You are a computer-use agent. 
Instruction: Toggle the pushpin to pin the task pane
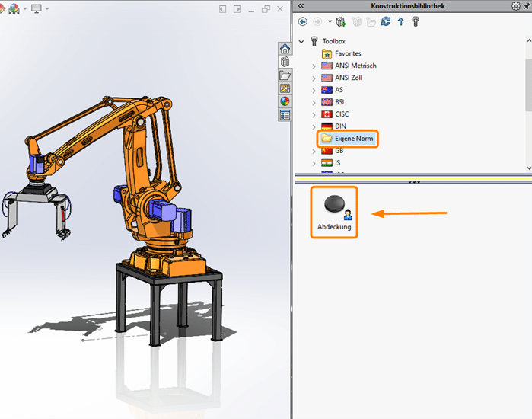tap(527, 6)
